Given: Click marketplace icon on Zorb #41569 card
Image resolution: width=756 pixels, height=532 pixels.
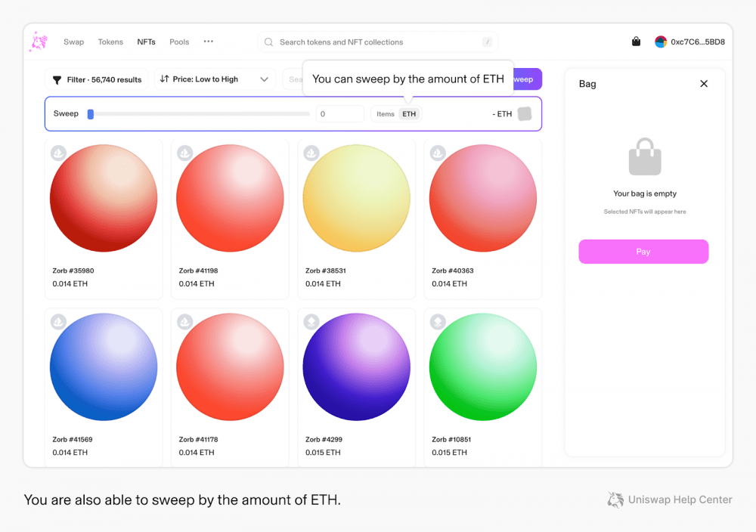Looking at the screenshot, I should click(58, 321).
